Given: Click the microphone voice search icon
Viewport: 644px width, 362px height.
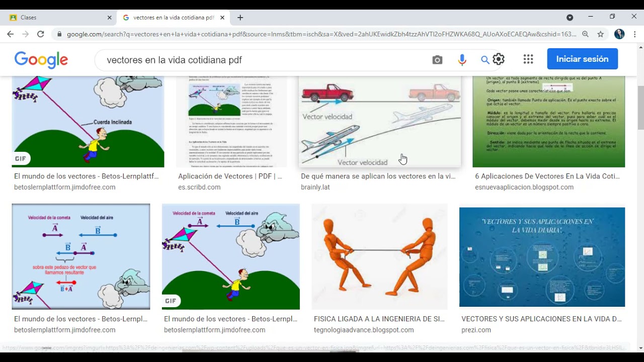Looking at the screenshot, I should (x=462, y=60).
